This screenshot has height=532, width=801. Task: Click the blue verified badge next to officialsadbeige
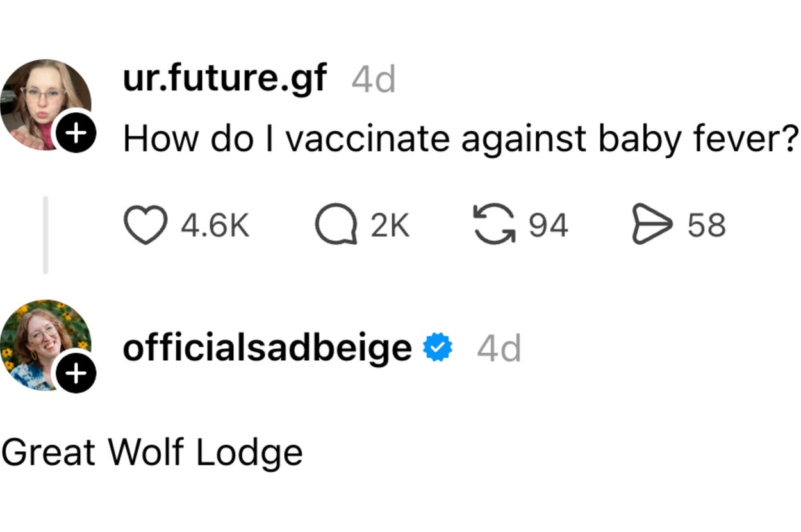coord(438,347)
